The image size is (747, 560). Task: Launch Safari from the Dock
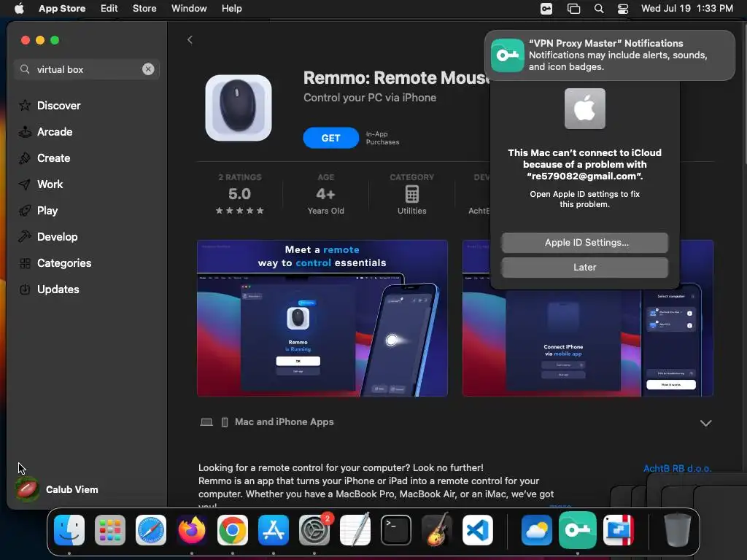(151, 530)
